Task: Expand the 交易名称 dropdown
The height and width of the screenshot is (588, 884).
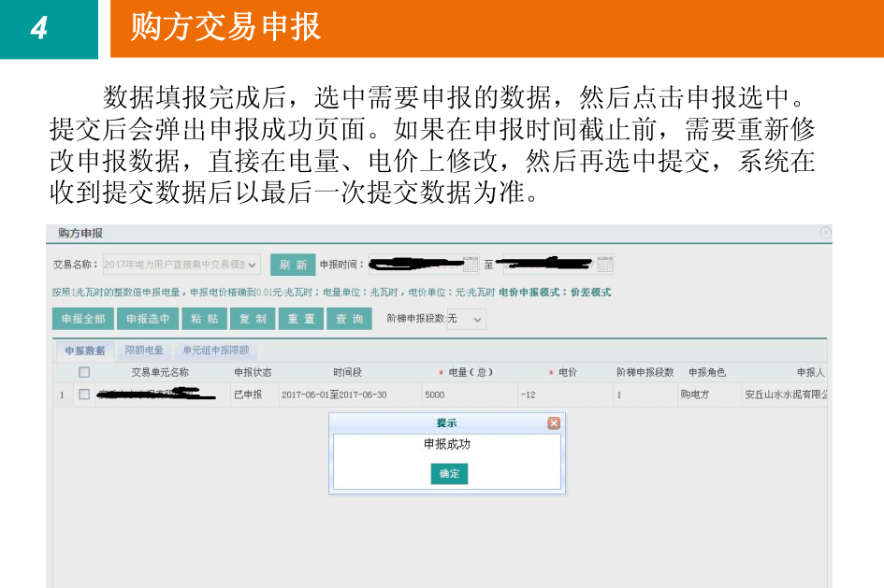Action: click(x=253, y=265)
